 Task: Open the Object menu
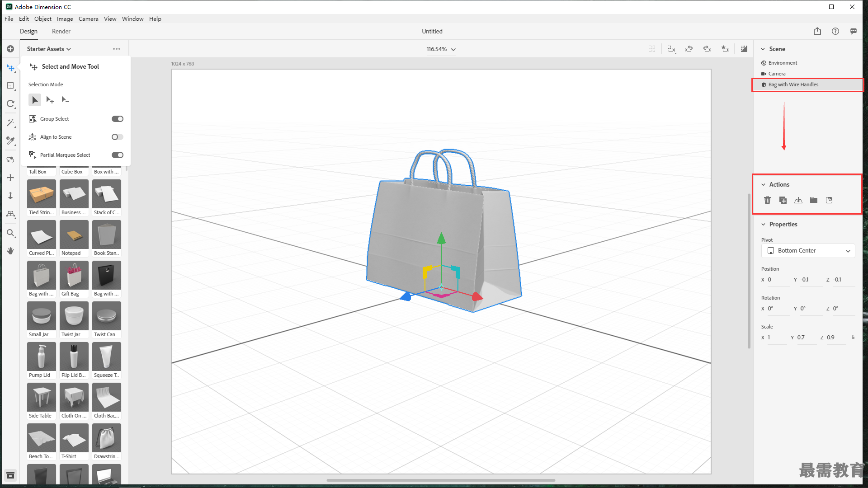click(x=43, y=19)
